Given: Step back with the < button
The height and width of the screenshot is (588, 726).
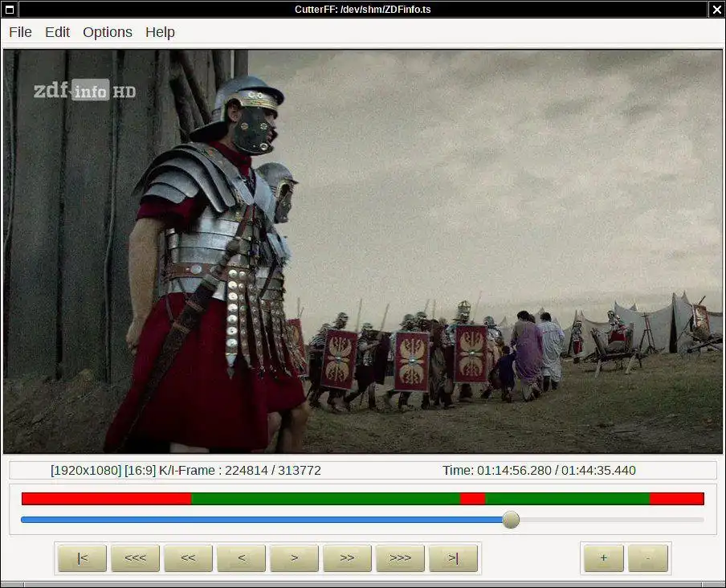Looking at the screenshot, I should (241, 558).
